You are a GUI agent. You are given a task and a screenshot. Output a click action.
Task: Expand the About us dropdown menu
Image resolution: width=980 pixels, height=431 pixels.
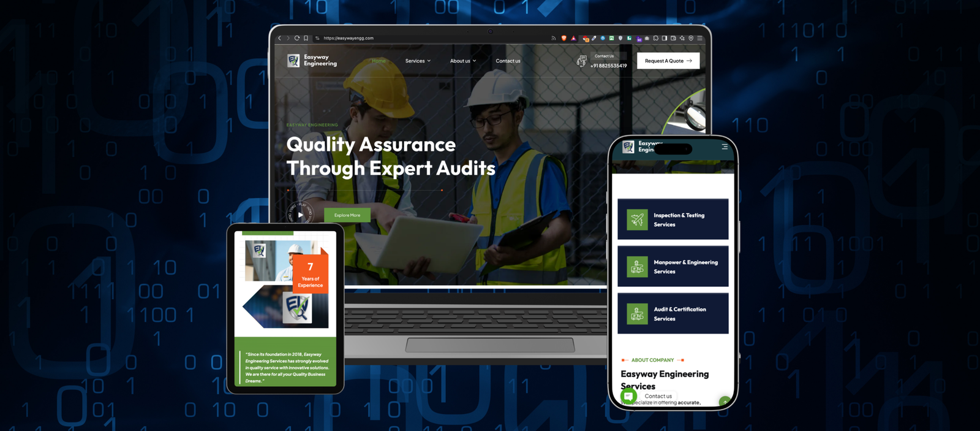[463, 61]
